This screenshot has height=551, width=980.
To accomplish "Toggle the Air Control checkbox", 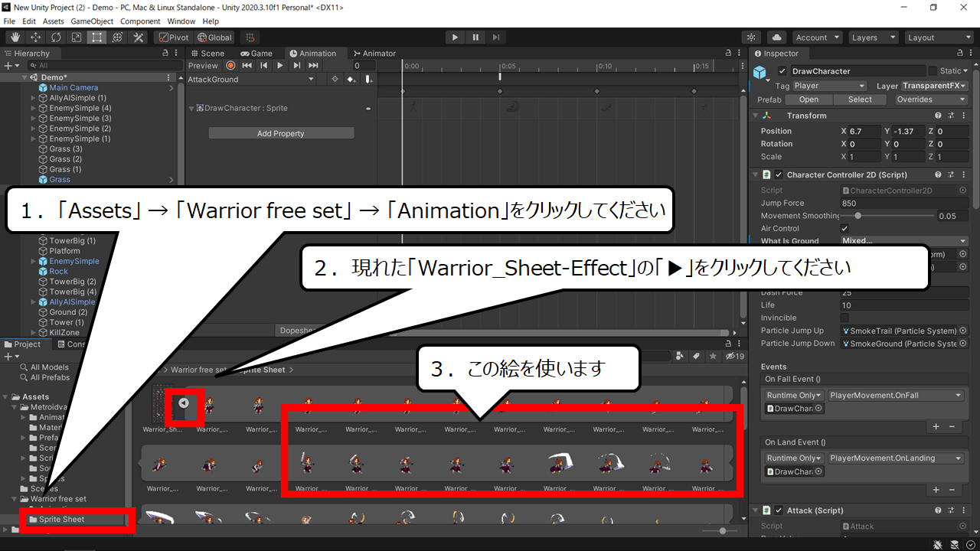I will tap(844, 229).
